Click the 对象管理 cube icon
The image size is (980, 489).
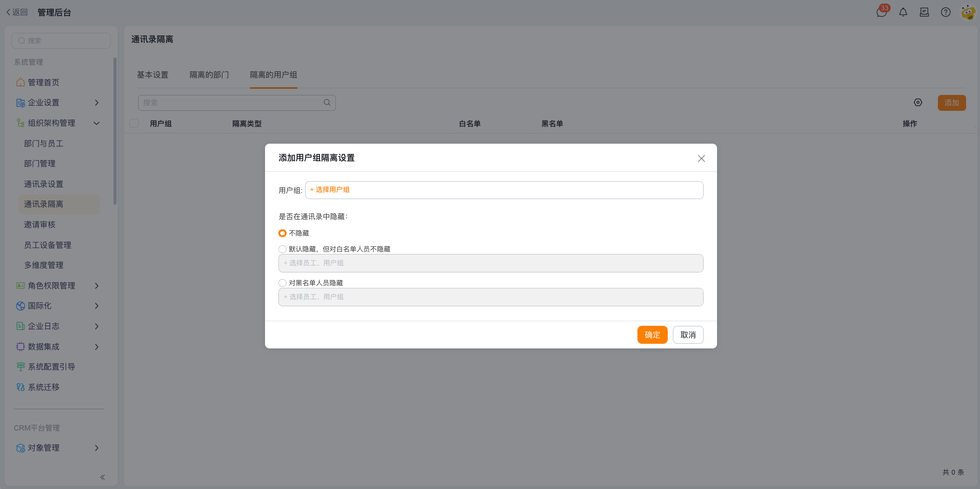[x=21, y=448]
